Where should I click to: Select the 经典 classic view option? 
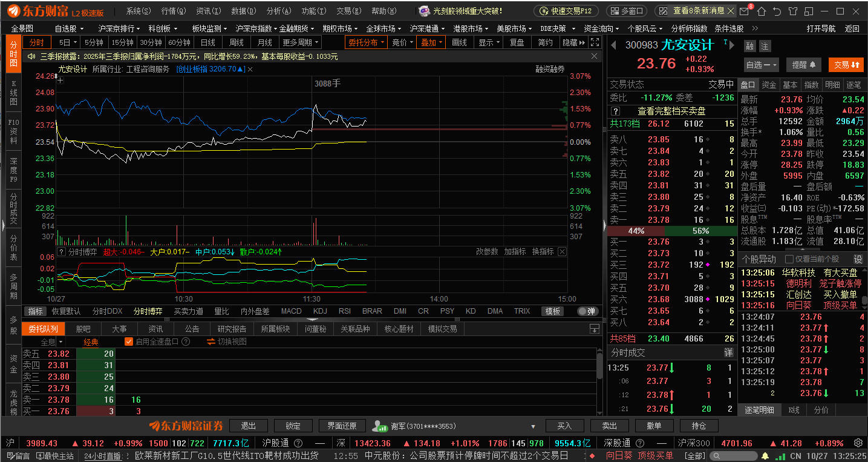pos(91,342)
